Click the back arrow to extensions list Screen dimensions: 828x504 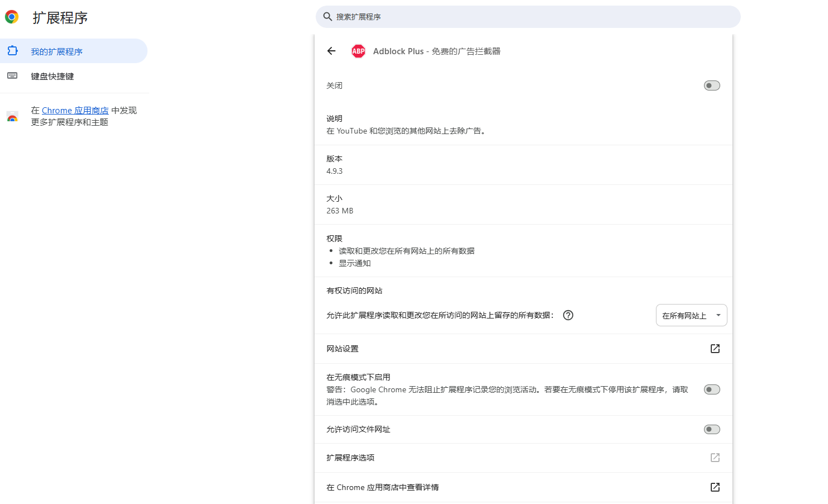click(x=331, y=51)
